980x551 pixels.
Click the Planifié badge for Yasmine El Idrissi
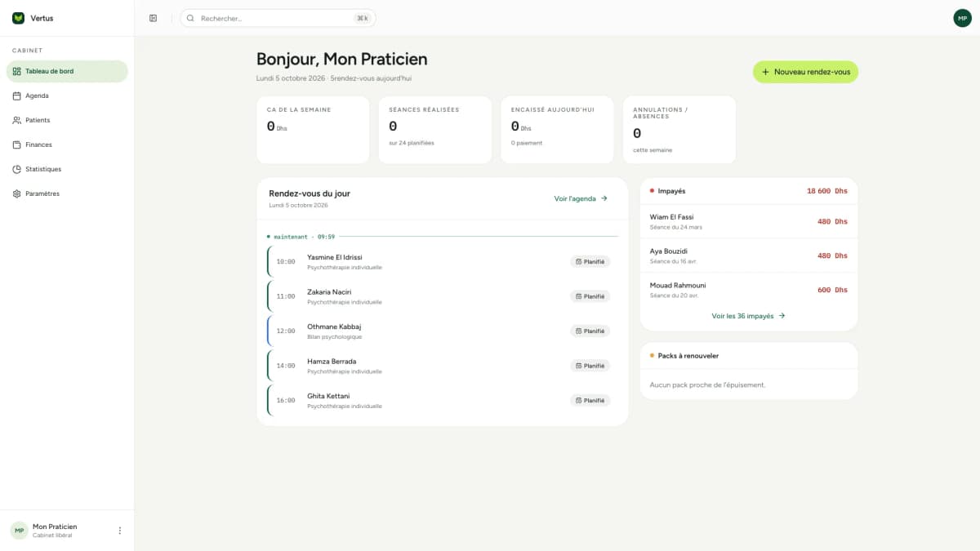pos(590,262)
